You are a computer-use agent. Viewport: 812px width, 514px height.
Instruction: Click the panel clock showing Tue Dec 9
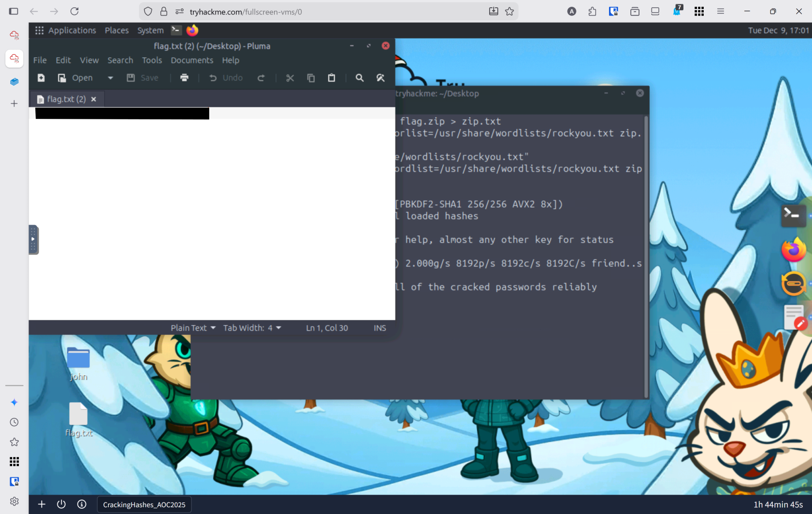(778, 30)
